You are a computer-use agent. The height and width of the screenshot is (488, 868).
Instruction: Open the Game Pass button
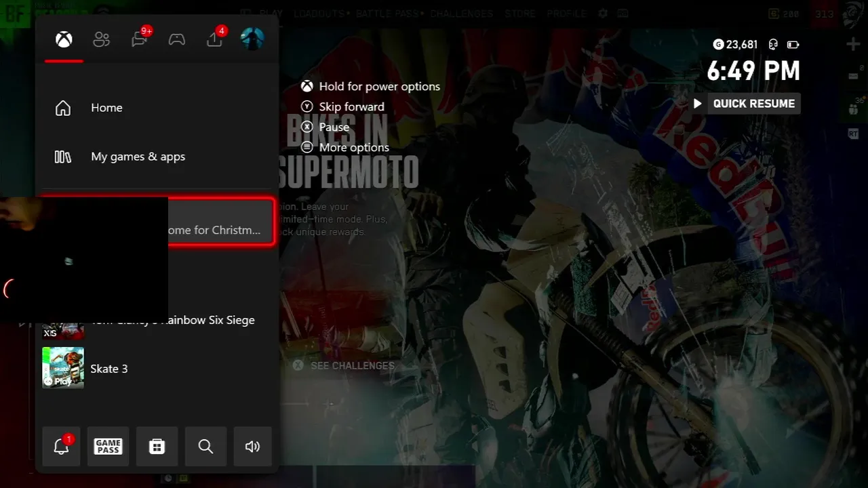click(x=108, y=446)
